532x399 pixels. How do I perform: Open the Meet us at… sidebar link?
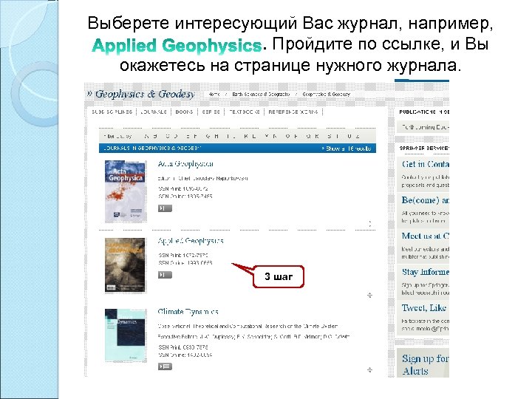click(x=425, y=236)
